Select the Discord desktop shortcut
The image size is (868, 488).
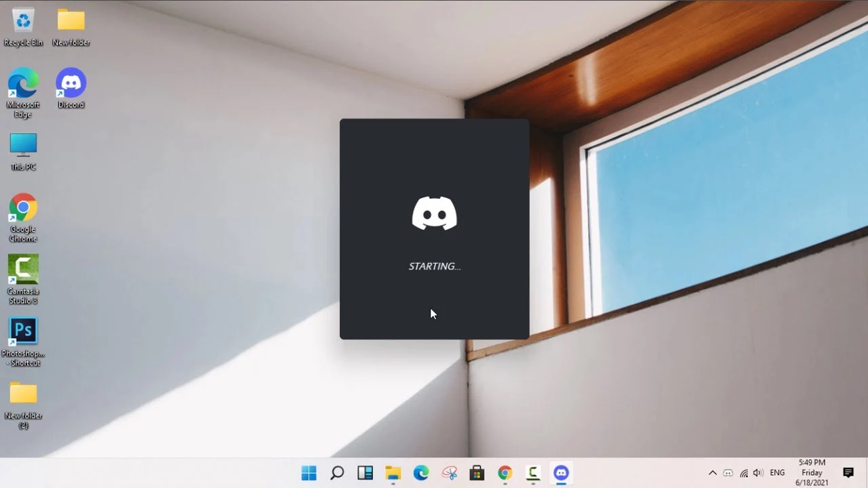click(71, 88)
